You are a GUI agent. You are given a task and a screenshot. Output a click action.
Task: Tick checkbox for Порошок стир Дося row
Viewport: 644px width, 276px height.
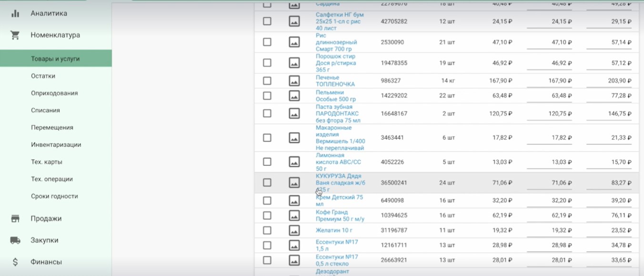coord(267,63)
